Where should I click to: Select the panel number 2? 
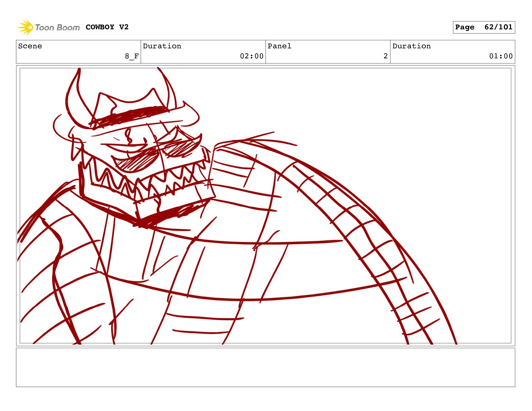385,56
